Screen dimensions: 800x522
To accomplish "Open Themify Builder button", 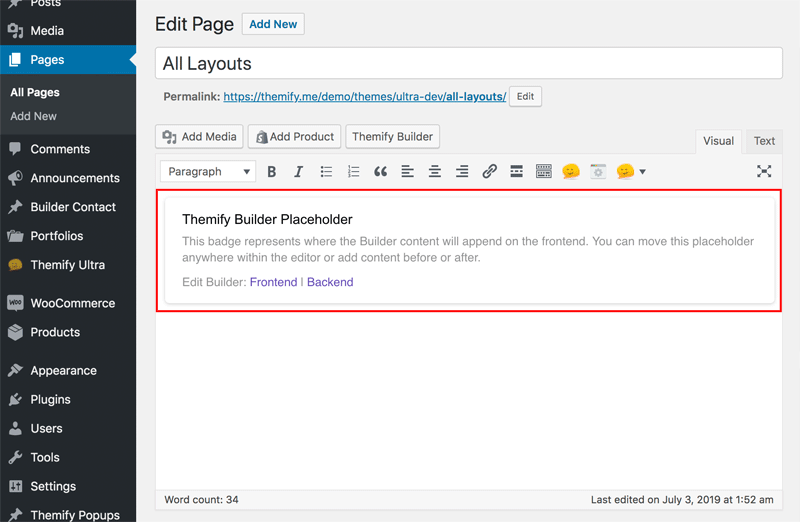I will [392, 137].
